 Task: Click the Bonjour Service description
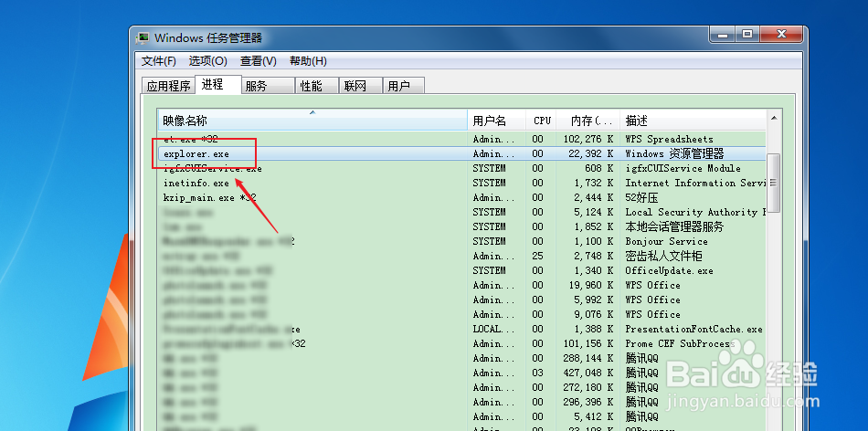coord(666,241)
